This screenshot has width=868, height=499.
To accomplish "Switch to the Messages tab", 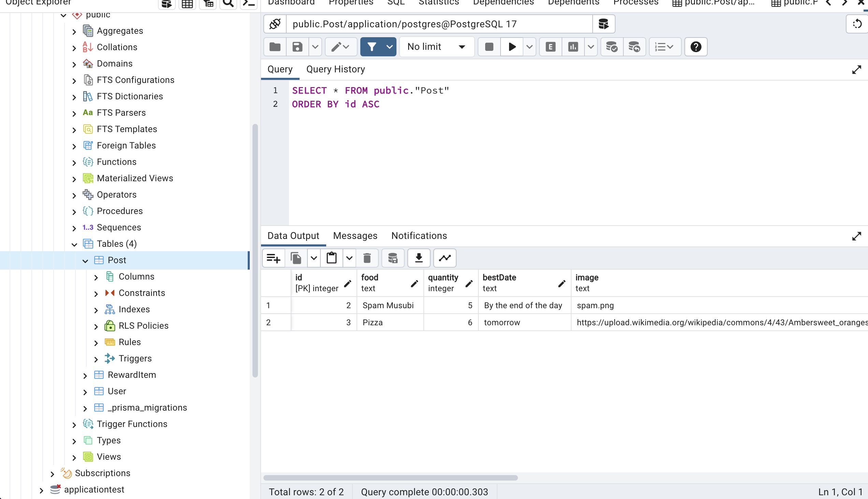I will (x=355, y=236).
